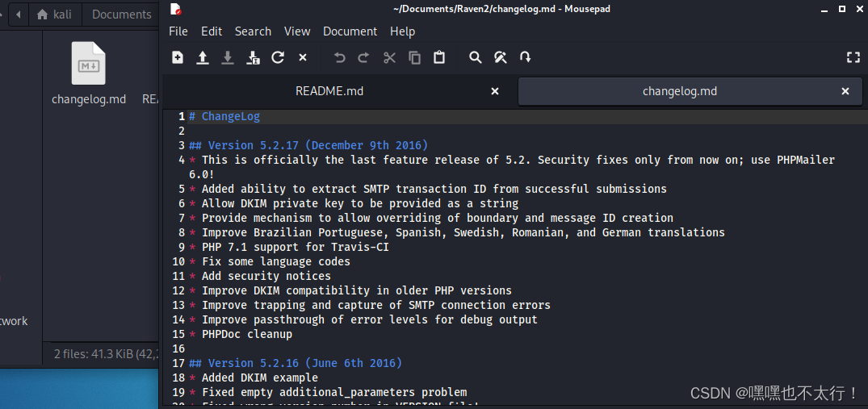Click the Cut scissors icon
The height and width of the screenshot is (409, 868).
[390, 57]
